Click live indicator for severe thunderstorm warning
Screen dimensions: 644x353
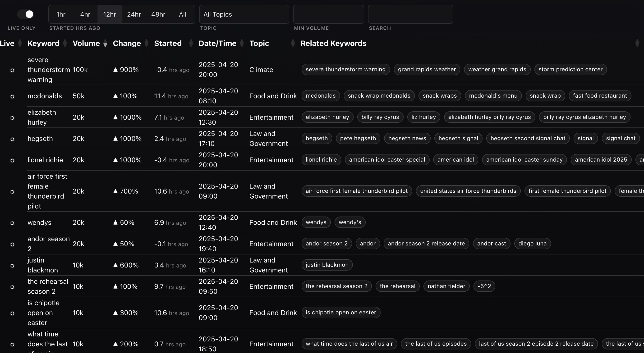pos(12,70)
